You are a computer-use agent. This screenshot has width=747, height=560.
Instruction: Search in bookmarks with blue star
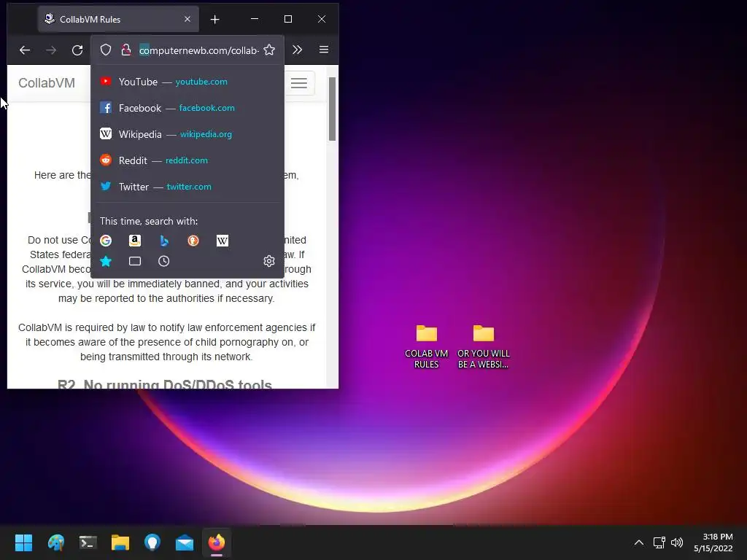106,261
